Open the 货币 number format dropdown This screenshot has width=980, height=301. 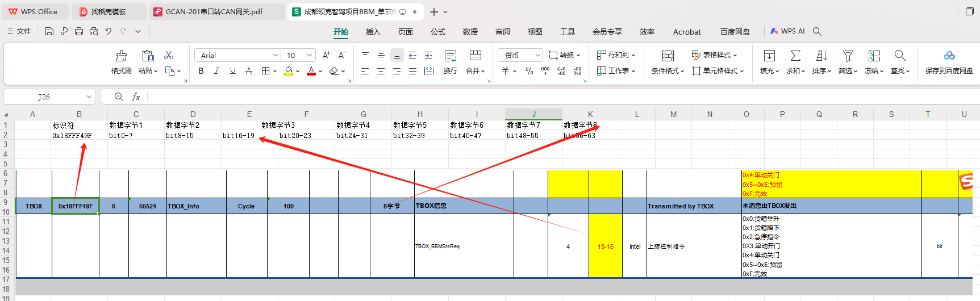pyautogui.click(x=537, y=55)
